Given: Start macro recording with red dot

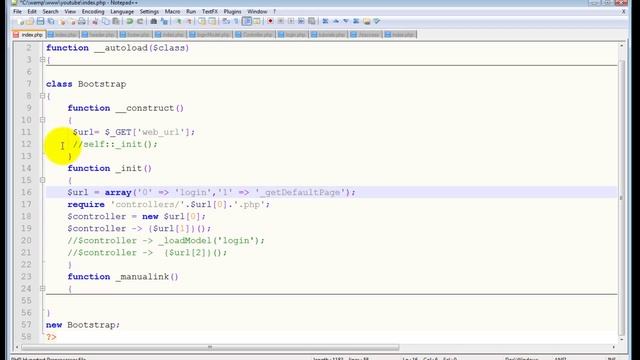Looking at the screenshot, I should click(270, 21).
